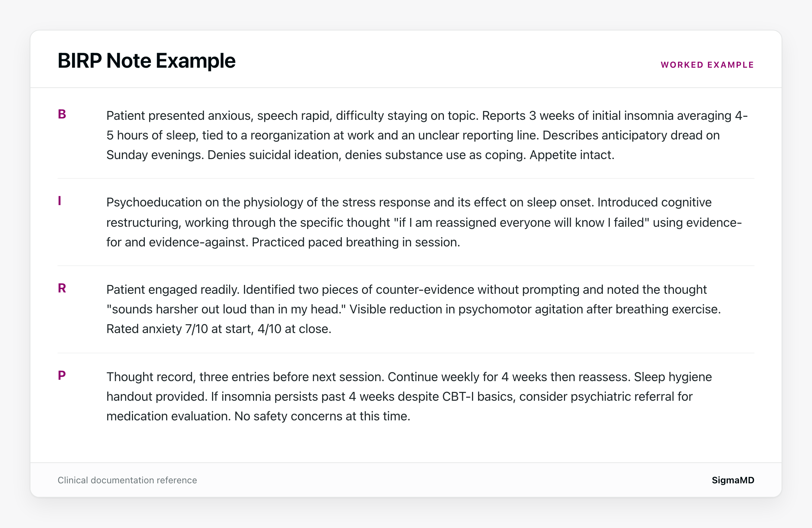The height and width of the screenshot is (528, 812).
Task: Click the Clinical documentation reference footer text
Action: [x=127, y=480]
